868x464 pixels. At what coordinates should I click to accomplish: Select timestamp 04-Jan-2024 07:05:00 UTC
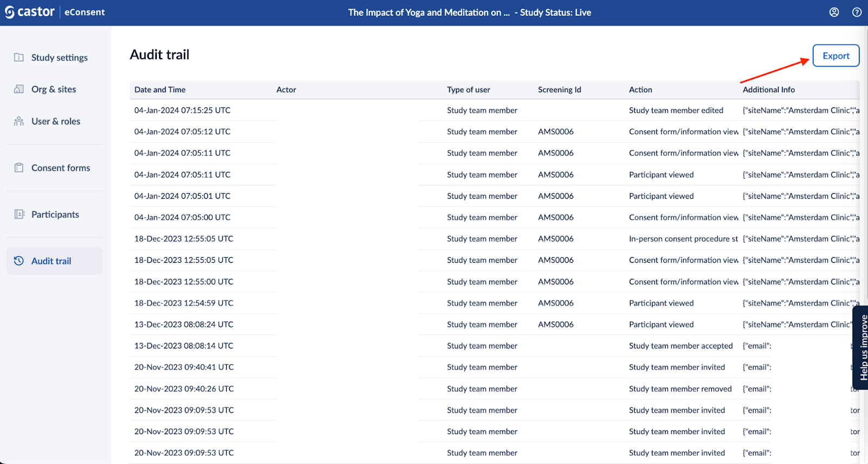pos(182,217)
